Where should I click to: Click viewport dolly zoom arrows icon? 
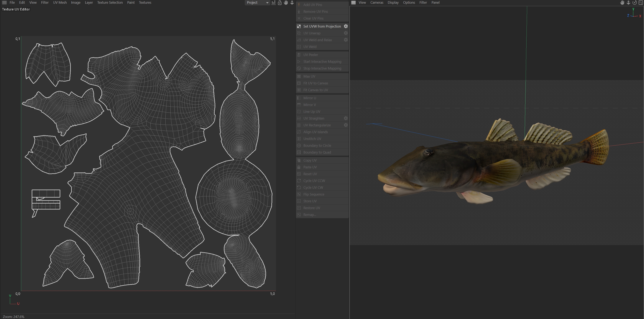coord(628,2)
